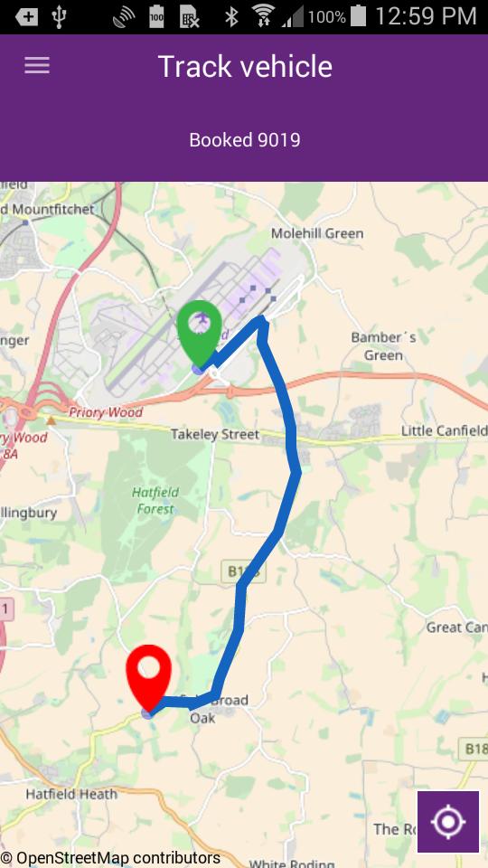488x868 pixels.
Task: Open the hamburger navigation menu
Action: tap(37, 65)
